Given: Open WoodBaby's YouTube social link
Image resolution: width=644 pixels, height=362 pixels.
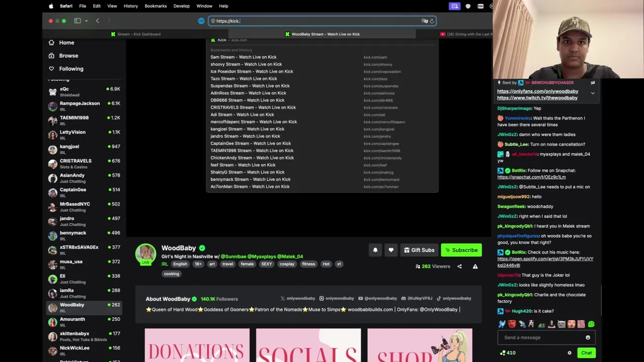Looking at the screenshot, I should [377, 299].
